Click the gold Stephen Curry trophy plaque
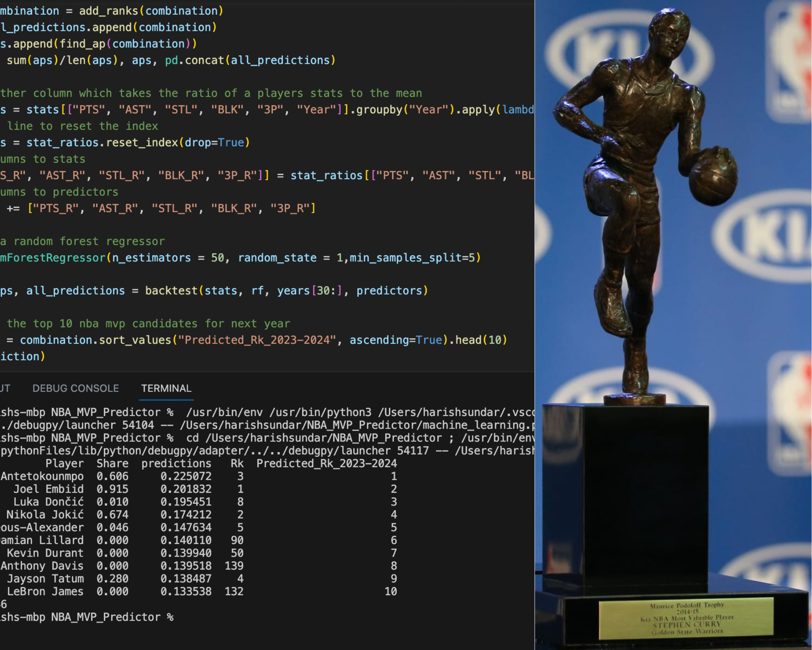Screen dimensions: 812x650 click(686, 618)
